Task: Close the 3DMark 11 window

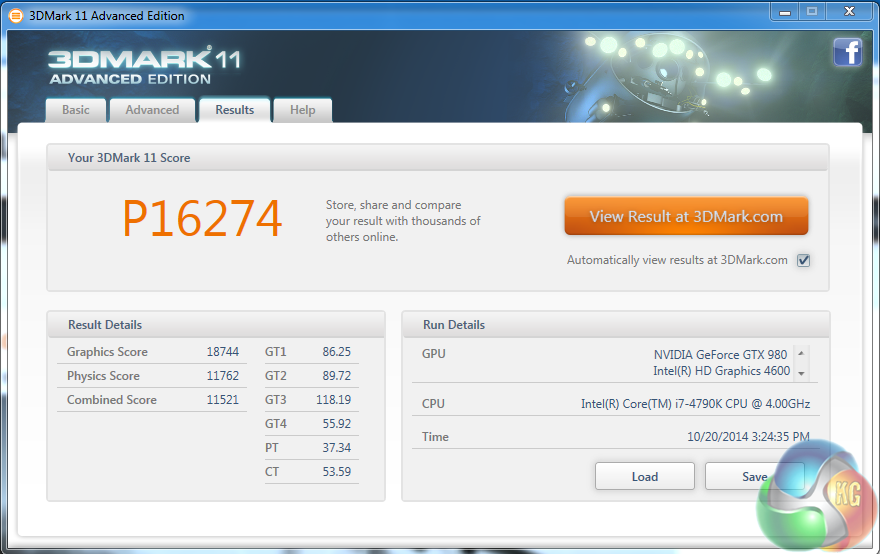Action: click(849, 12)
